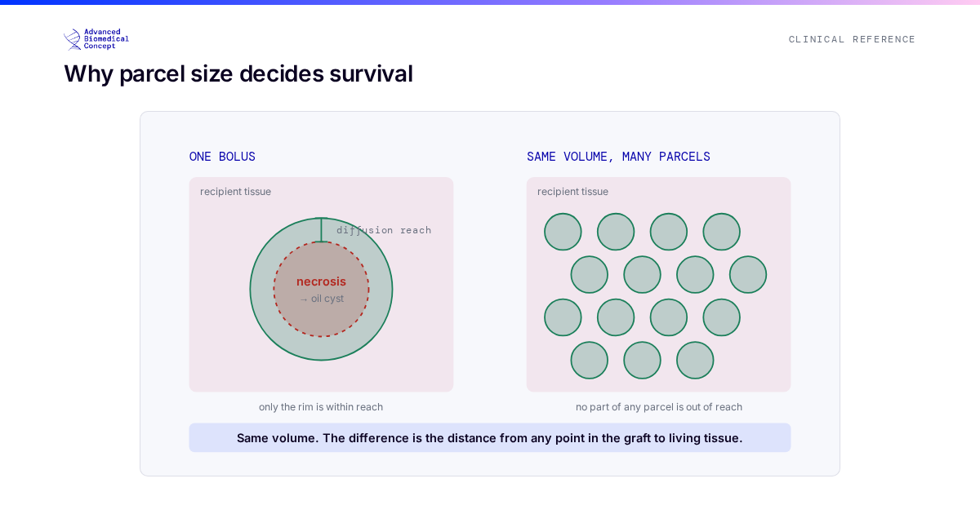This screenshot has height=514, width=980.
Task: Click 'recipient tissue' label in Many Parcels panel
Action: point(572,192)
